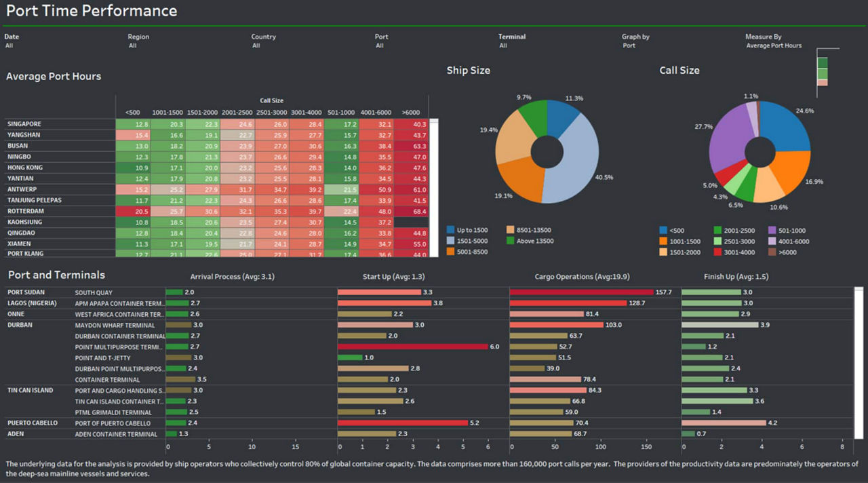The width and height of the screenshot is (868, 483).
Task: Click the Average Port Hours table vertical scrollbar
Action: coord(434,188)
